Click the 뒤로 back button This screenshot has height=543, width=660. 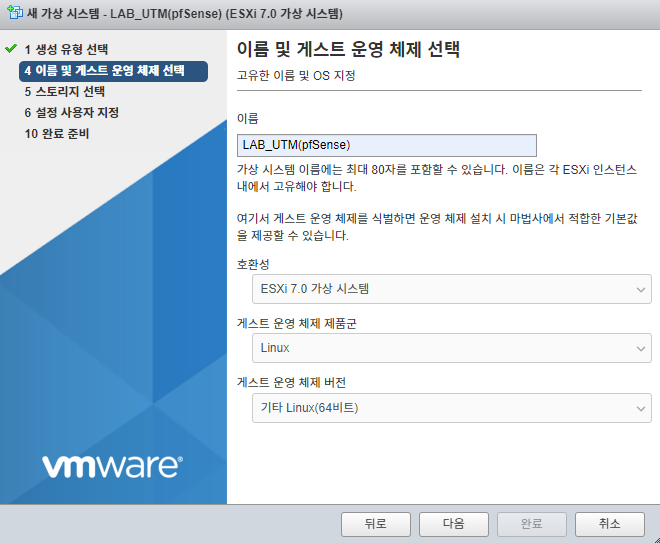tap(375, 524)
